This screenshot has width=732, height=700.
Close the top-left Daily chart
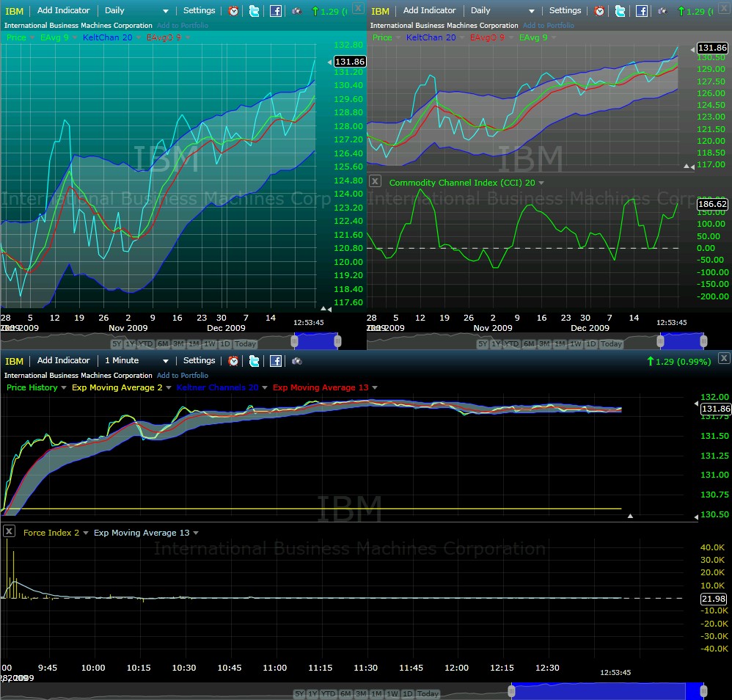[x=358, y=8]
